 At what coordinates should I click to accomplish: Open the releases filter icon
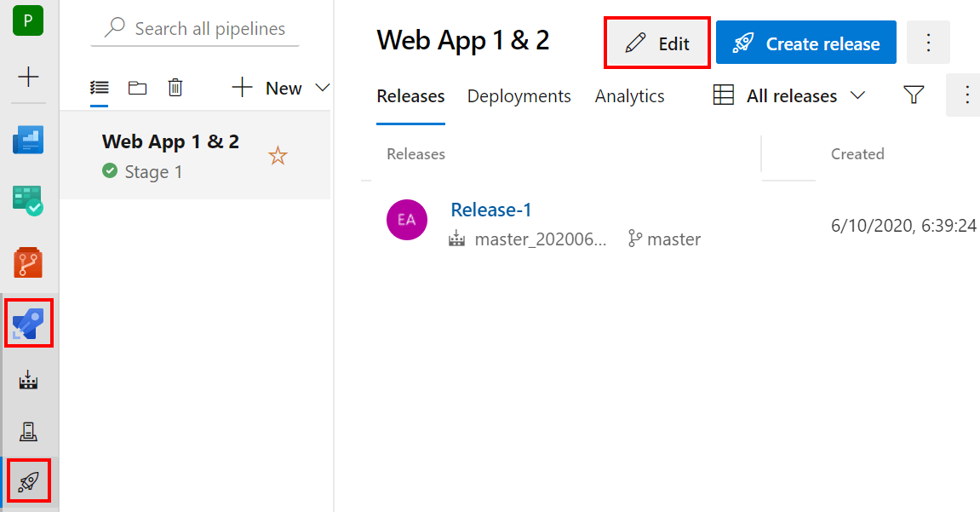click(x=914, y=95)
